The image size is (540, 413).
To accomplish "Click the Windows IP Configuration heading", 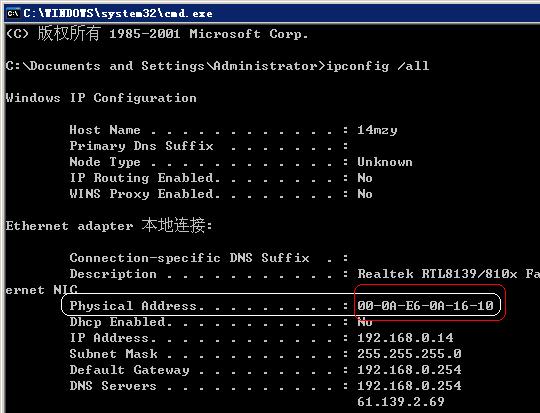I will [x=101, y=98].
